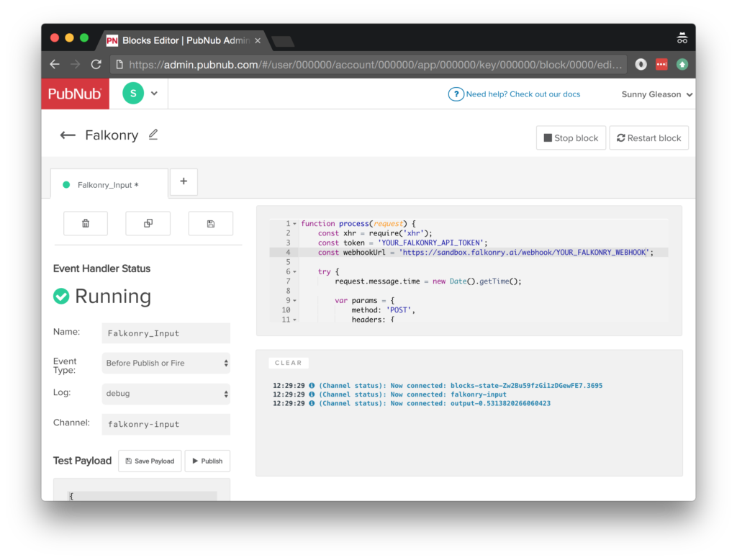Screen dimensions: 737x560
Task: Go back using the arrow beside Falkonry
Action: 68,135
